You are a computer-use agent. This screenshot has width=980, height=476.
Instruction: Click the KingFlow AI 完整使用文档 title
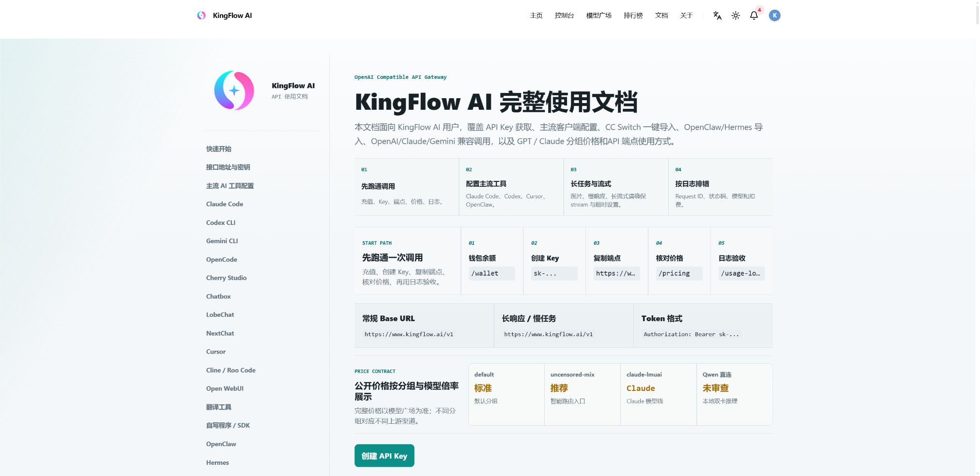(x=496, y=102)
